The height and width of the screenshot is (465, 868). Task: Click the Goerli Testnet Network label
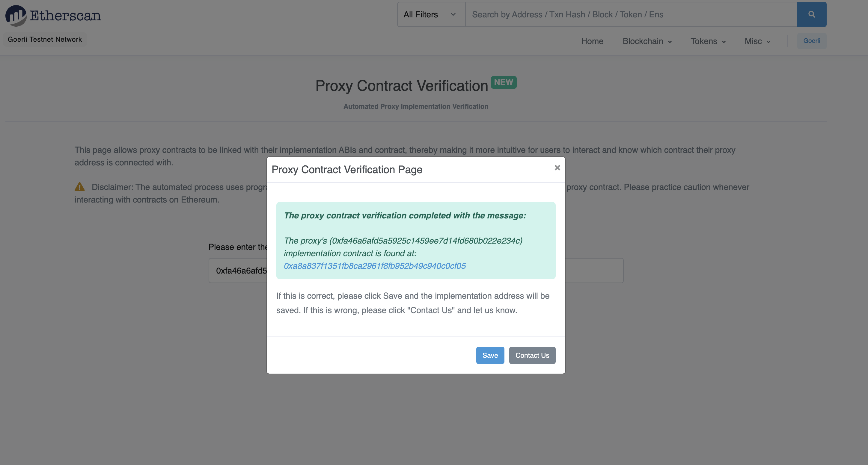[45, 39]
